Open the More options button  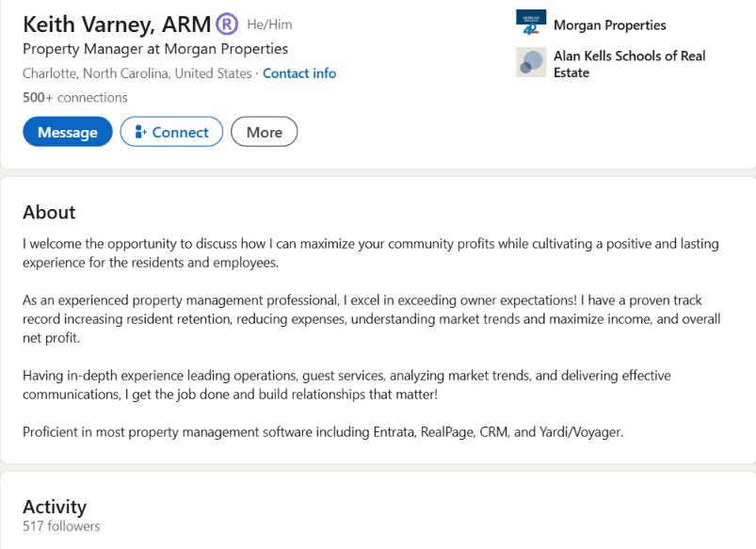pyautogui.click(x=265, y=132)
